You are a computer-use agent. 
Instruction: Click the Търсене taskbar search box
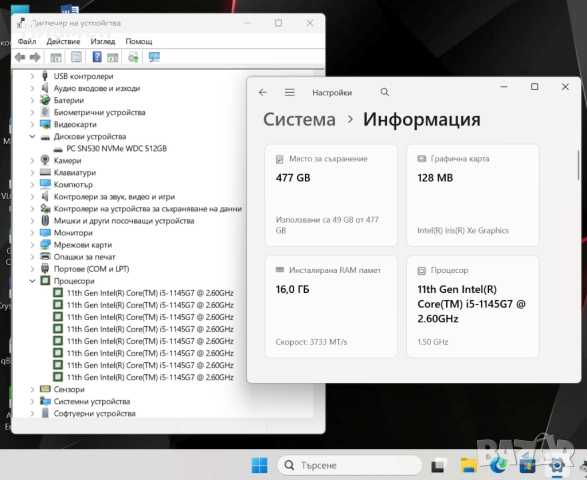click(350, 465)
